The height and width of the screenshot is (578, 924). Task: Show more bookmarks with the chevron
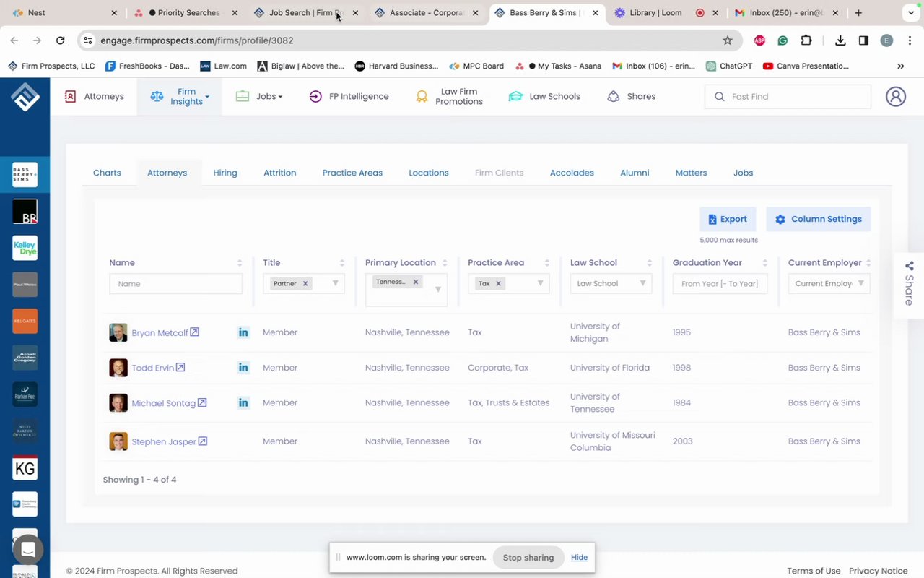[900, 66]
